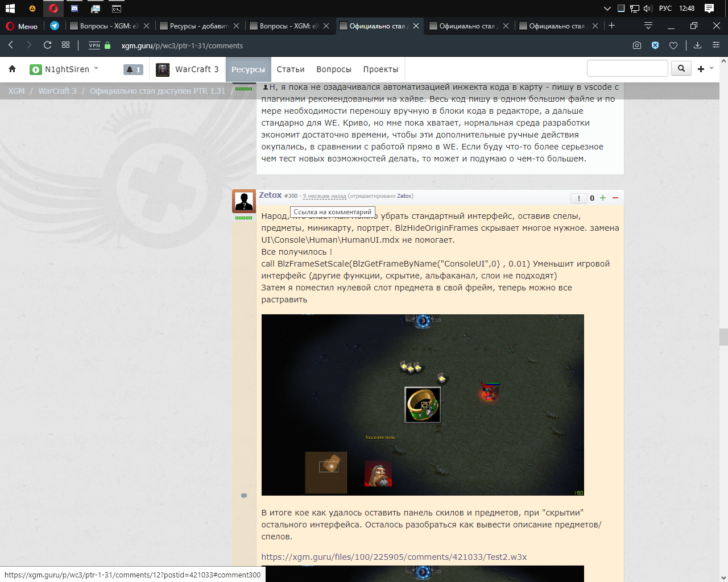Open the Проекты section

tap(380, 69)
